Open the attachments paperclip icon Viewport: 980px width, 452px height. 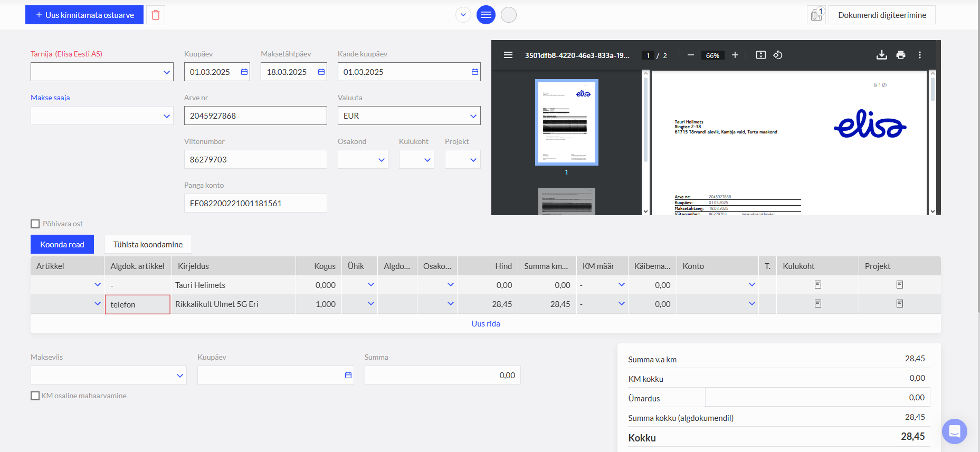(x=816, y=15)
